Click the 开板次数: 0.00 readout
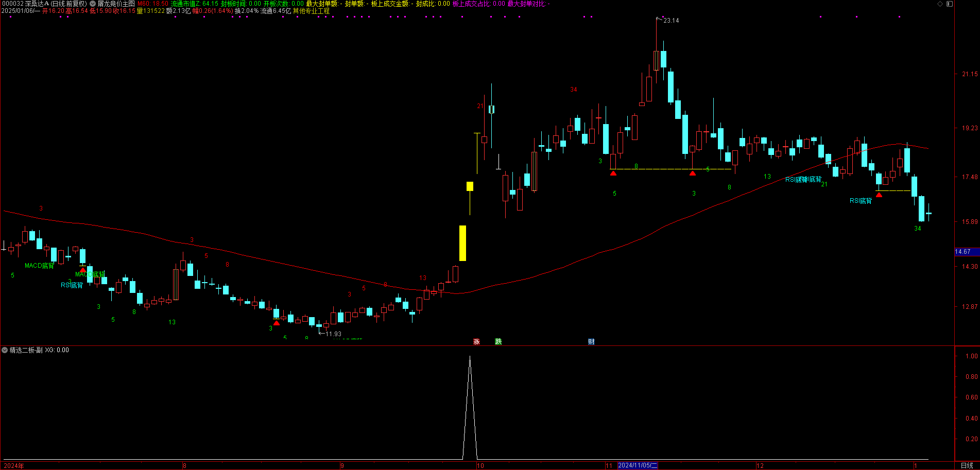This screenshot has width=980, height=470. click(284, 4)
